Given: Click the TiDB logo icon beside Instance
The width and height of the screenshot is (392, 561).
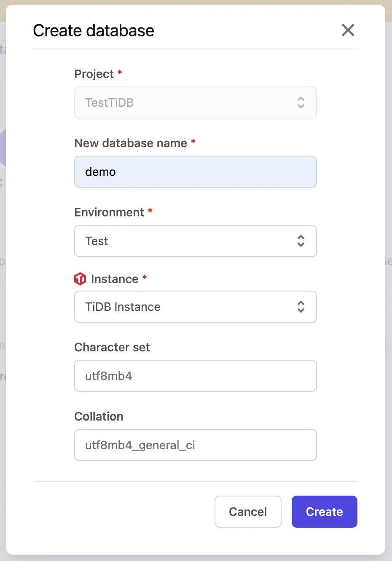Looking at the screenshot, I should 80,279.
